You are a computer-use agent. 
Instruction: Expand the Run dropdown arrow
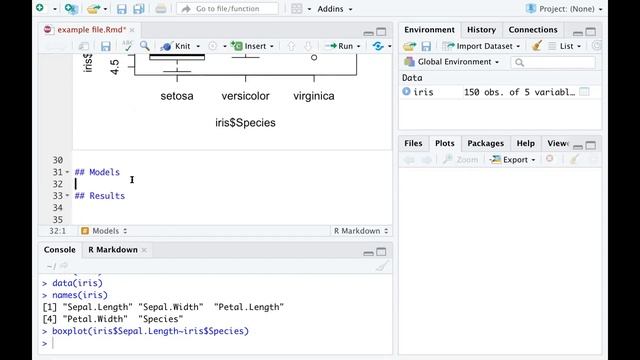pos(359,47)
